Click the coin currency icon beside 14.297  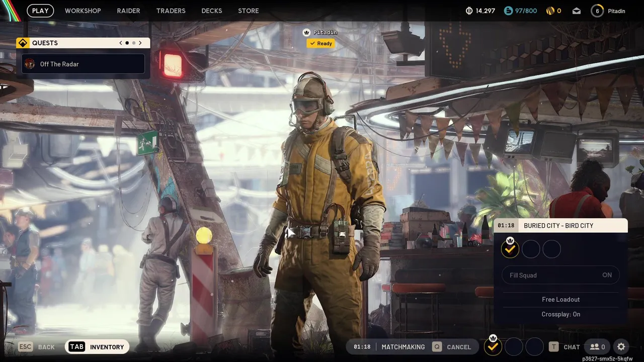click(x=469, y=11)
